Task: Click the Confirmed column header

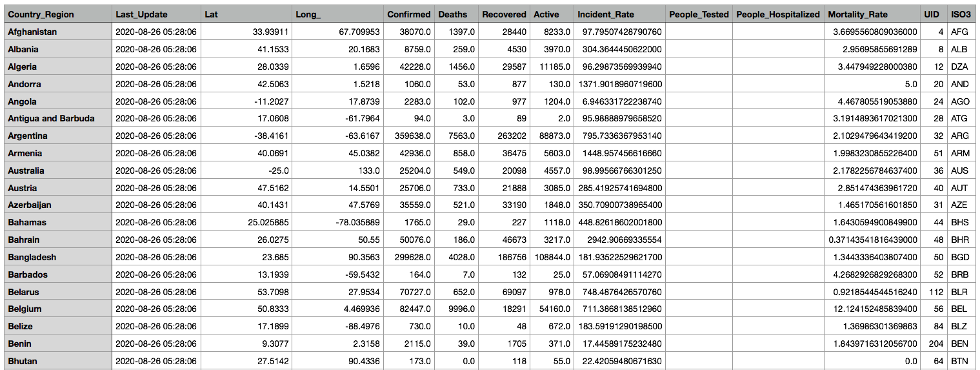Action: [408, 14]
